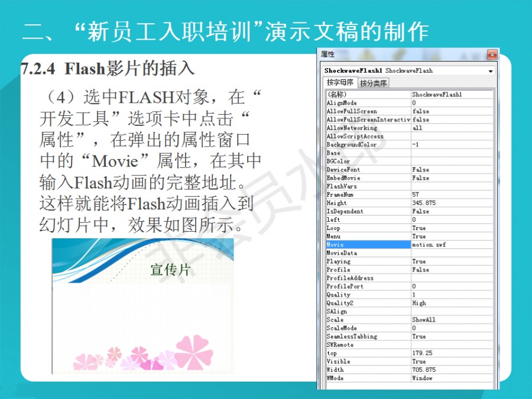Select the Movie property row

tap(368, 245)
